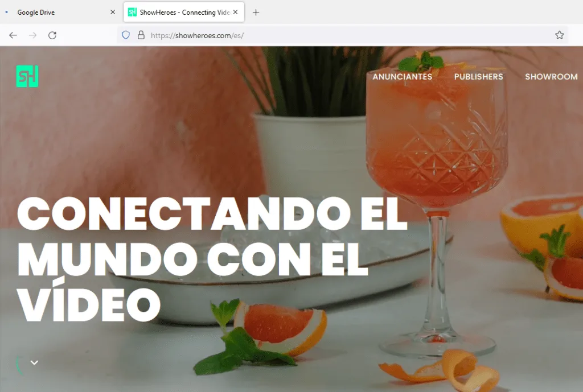Bookmark this page with the star icon
The height and width of the screenshot is (392, 583).
click(x=559, y=35)
